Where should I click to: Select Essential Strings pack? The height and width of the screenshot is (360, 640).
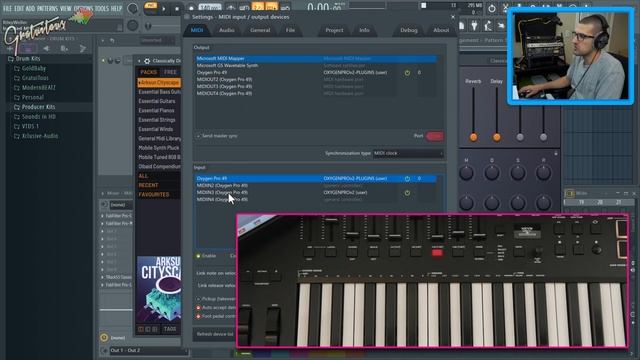[157, 120]
